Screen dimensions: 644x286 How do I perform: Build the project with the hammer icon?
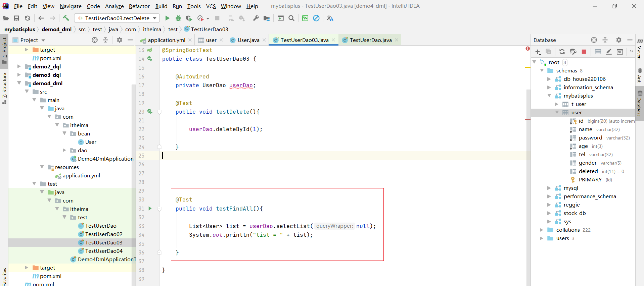(x=66, y=18)
